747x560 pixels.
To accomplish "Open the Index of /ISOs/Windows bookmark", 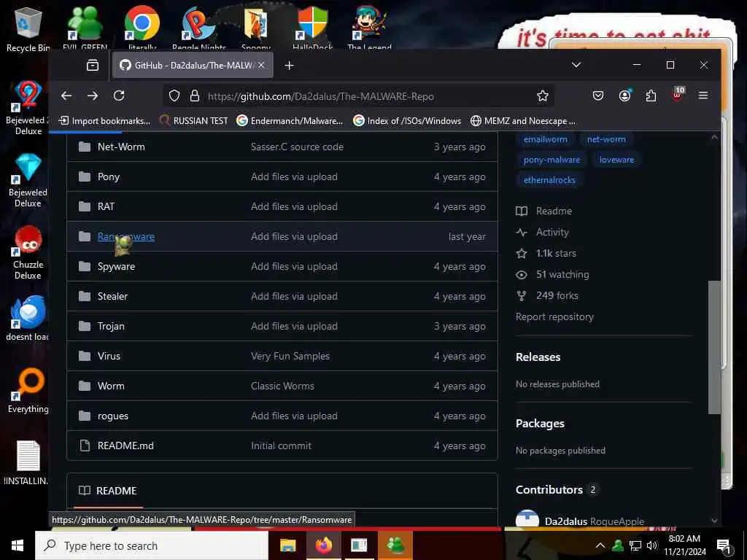I will pos(407,121).
